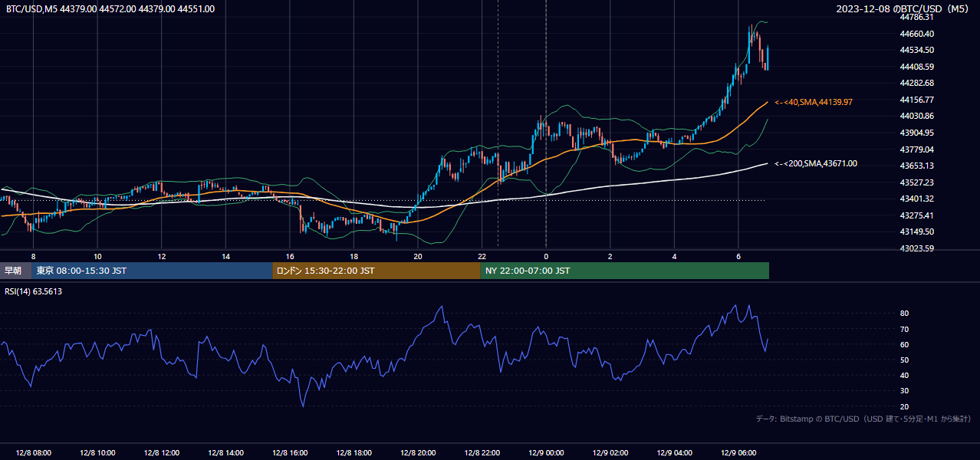This screenshot has width=980, height=460.
Task: Click the NY 22:00-07:00 JST session bar
Action: click(x=625, y=271)
